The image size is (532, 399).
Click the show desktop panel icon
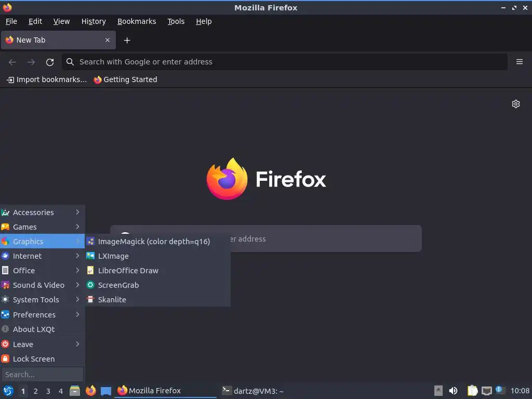click(x=106, y=391)
